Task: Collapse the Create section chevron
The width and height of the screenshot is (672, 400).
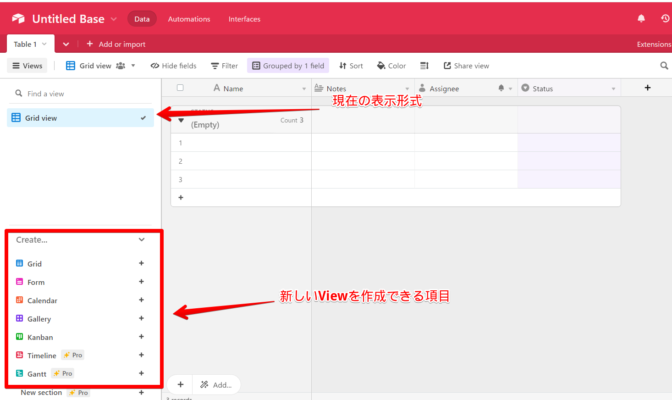Action: [x=141, y=240]
